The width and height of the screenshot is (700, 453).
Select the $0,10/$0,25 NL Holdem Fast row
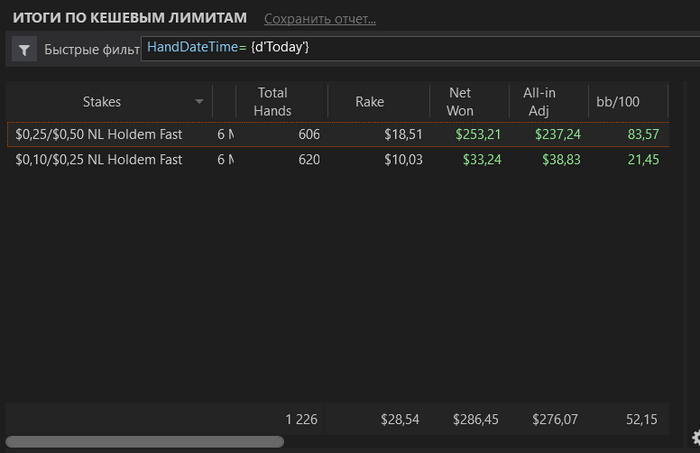coord(99,160)
